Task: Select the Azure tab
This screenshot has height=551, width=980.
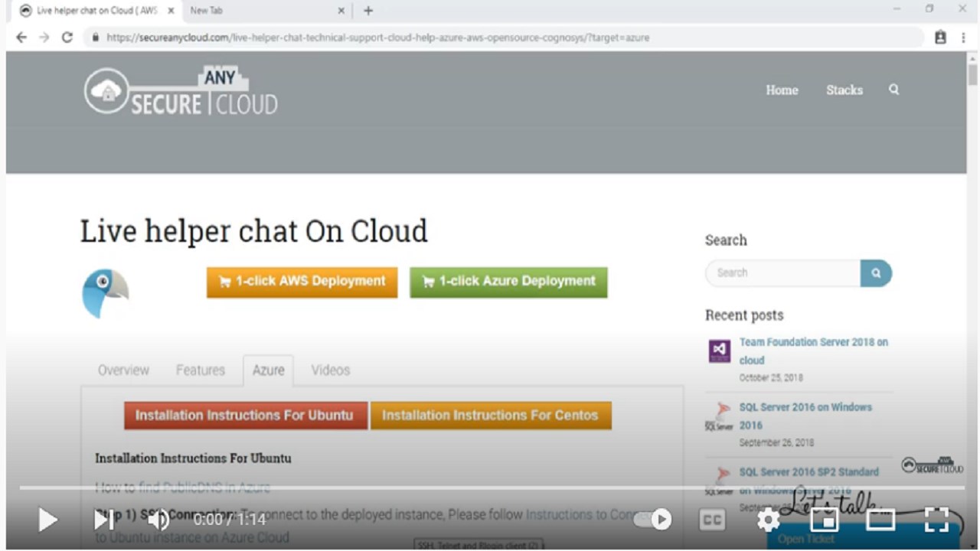Action: (268, 370)
